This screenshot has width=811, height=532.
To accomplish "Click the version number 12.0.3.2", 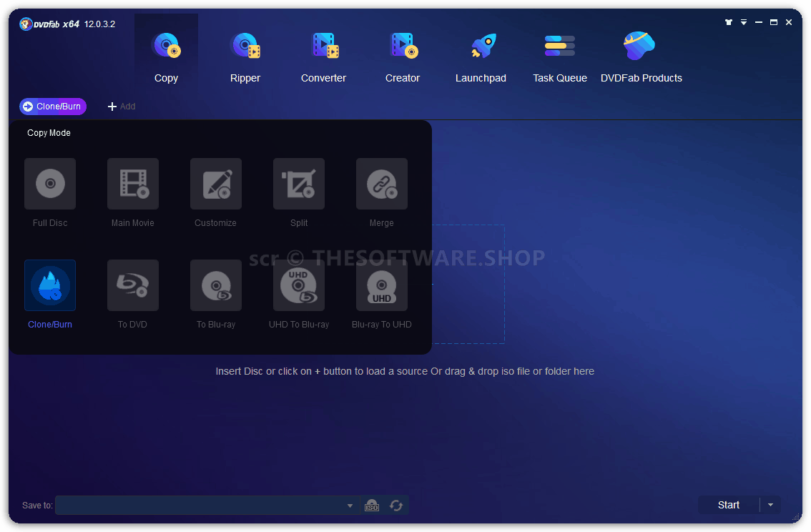I will click(100, 24).
